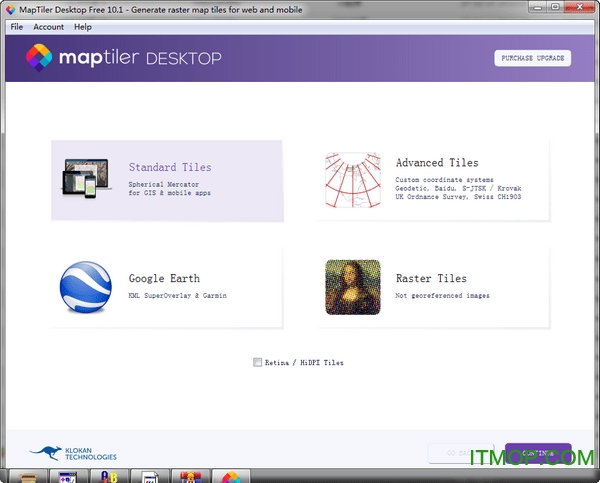Image resolution: width=600 pixels, height=483 pixels.
Task: Click the devices icon for Standard Tiles
Action: (86, 178)
